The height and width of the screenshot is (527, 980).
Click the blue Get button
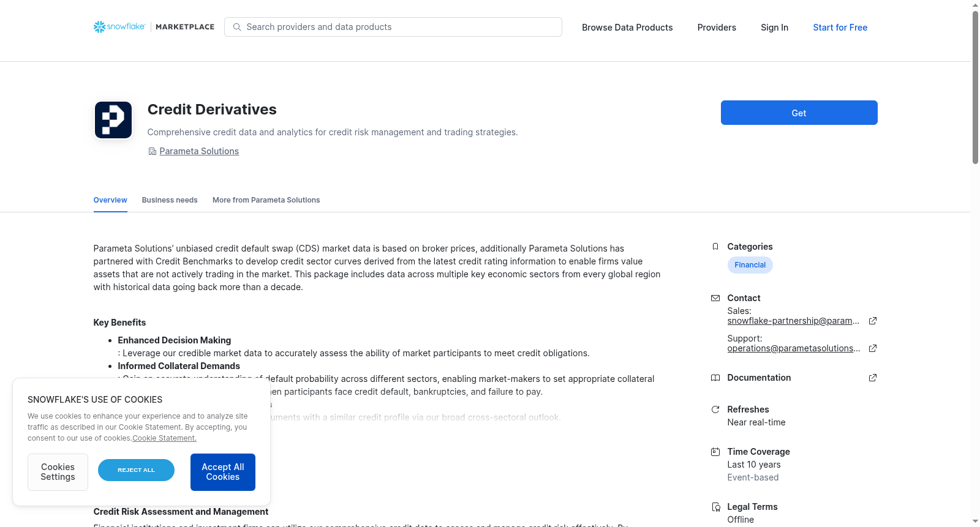pos(799,113)
